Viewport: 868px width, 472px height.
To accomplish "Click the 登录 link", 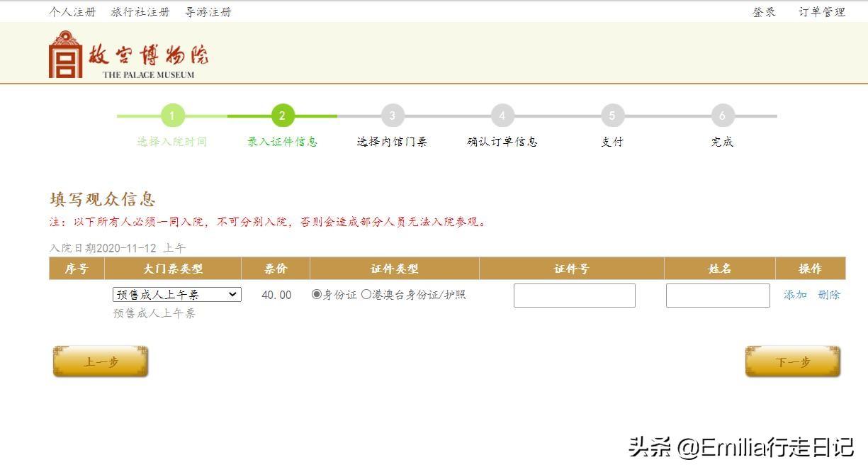I will click(763, 11).
